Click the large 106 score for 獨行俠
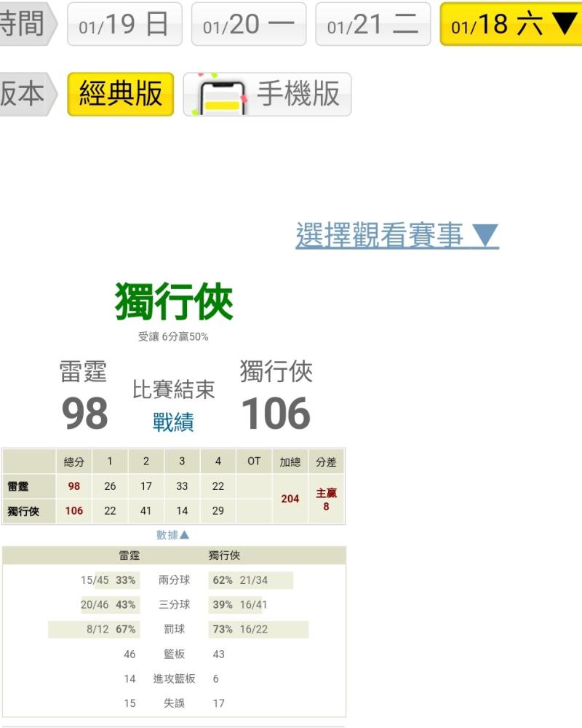This screenshot has height=728, width=582. (x=276, y=414)
